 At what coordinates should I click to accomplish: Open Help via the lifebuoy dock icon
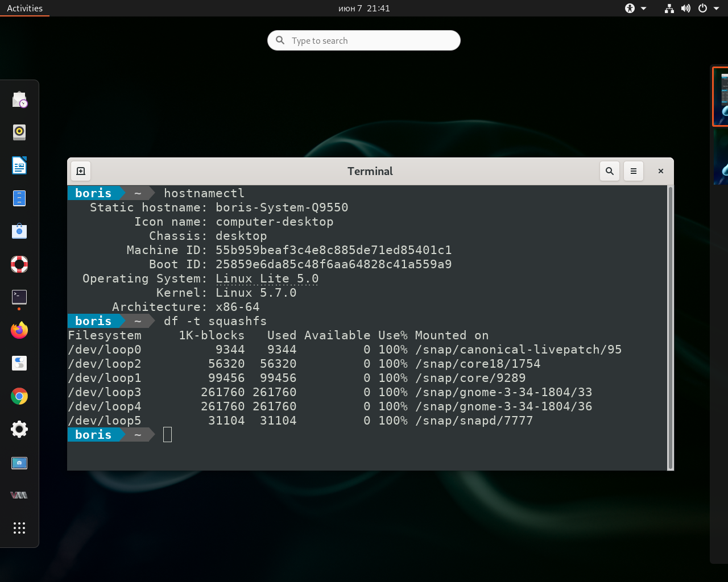pyautogui.click(x=19, y=264)
